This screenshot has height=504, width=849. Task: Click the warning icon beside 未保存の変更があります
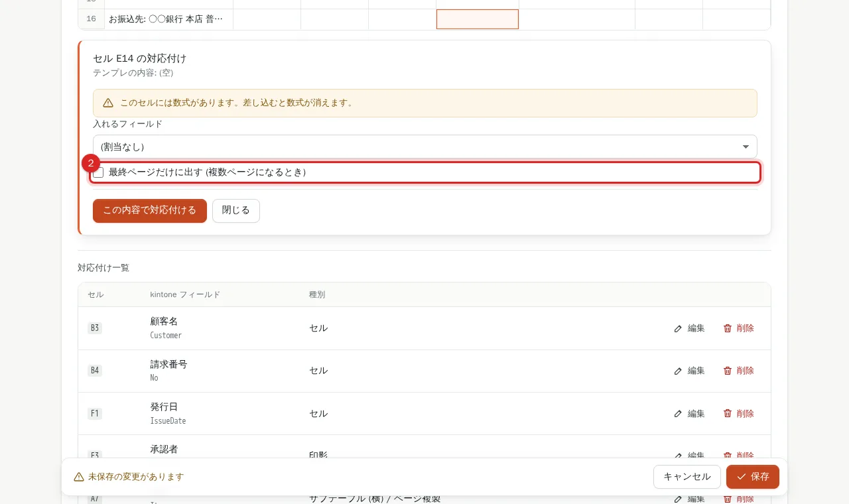[79, 477]
